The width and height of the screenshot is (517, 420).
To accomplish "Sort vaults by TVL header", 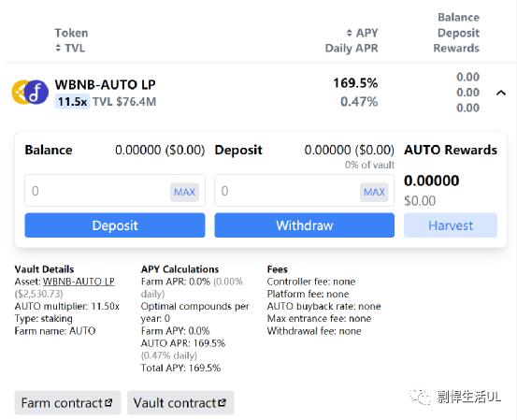I will pyautogui.click(x=70, y=48).
